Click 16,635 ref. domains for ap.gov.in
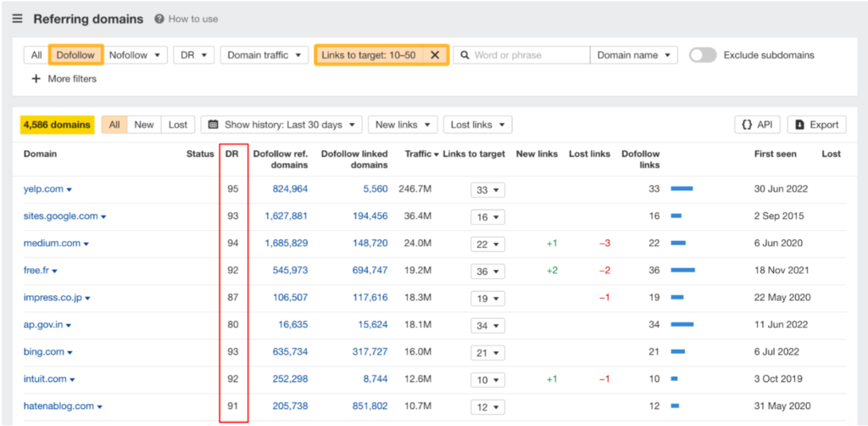 coord(292,325)
